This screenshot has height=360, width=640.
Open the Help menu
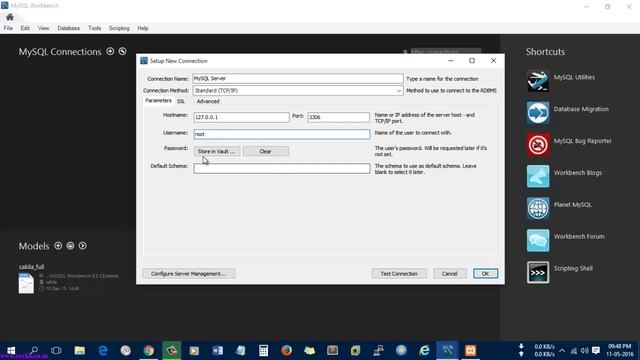pos(142,28)
